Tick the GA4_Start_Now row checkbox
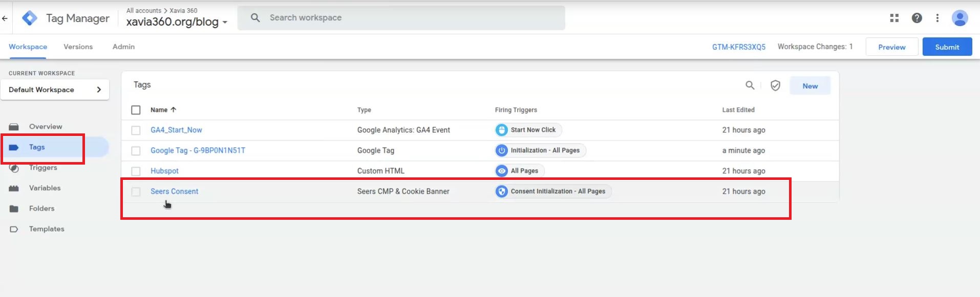Screen dimensions: 980x297 [136, 130]
